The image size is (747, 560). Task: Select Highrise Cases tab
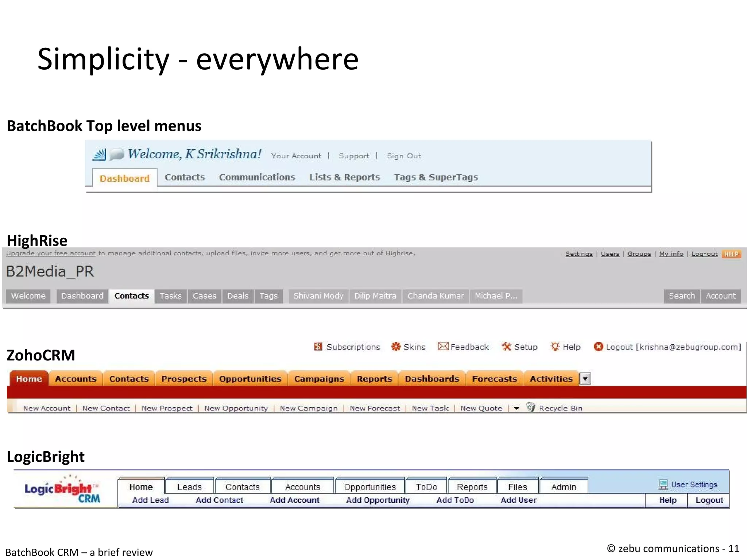204,296
